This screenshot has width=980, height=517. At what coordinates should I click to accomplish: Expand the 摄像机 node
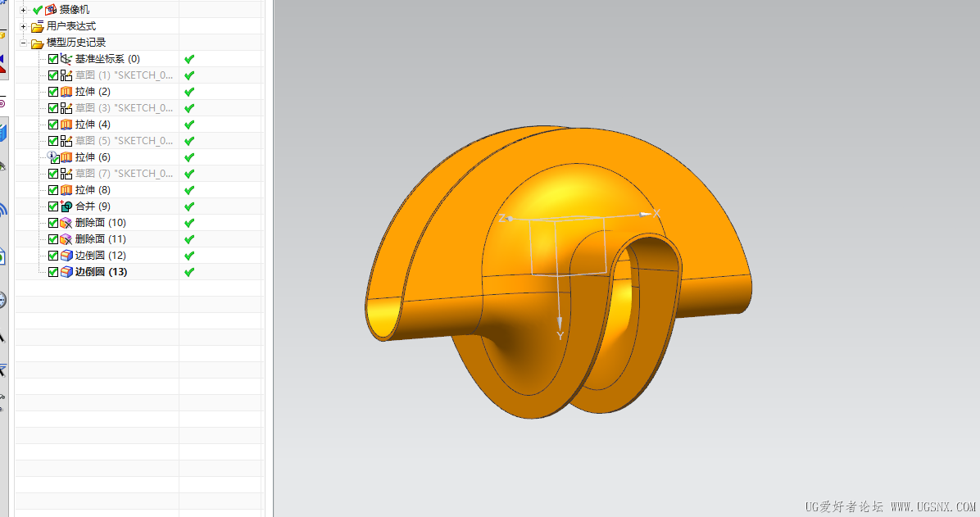23,10
